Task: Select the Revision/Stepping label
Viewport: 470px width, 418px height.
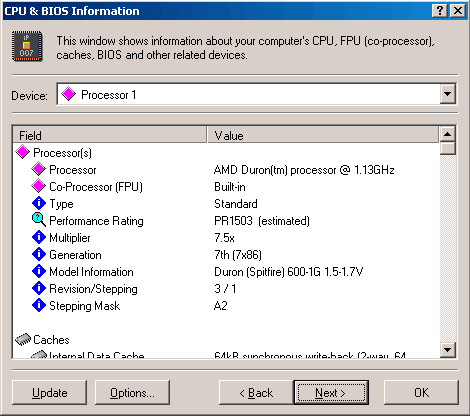Action: [x=93, y=289]
